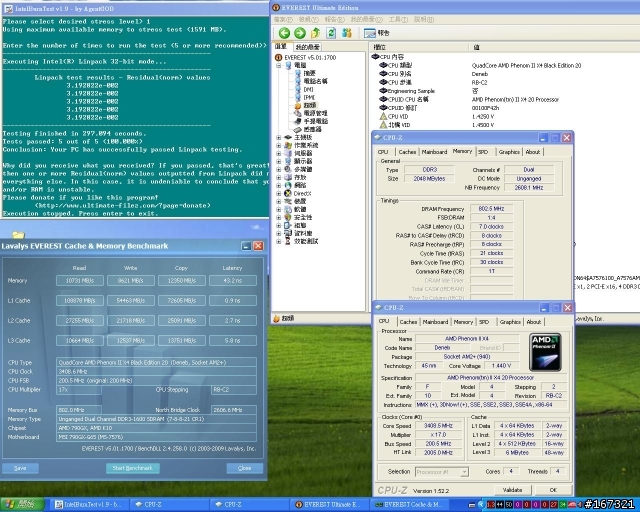Click the Save button in benchmark window
This screenshot has height=512, width=640.
tap(20, 468)
